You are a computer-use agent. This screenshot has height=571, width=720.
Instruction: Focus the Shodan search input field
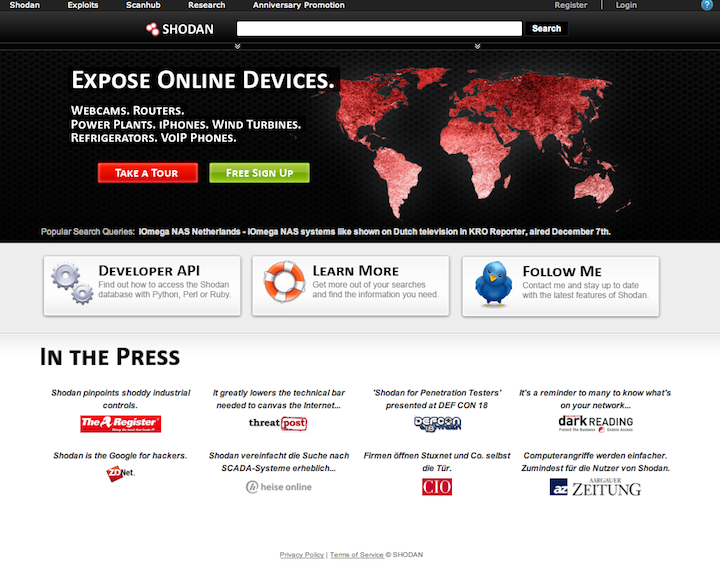[x=379, y=28]
